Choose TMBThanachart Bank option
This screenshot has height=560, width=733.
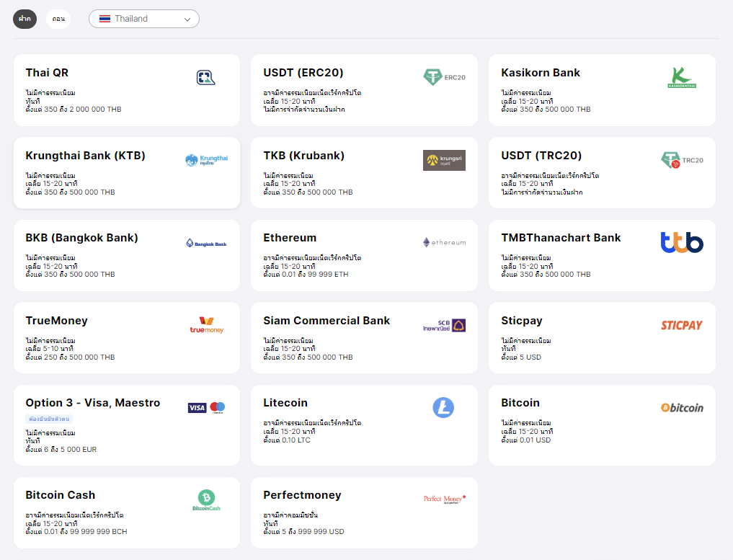602,255
